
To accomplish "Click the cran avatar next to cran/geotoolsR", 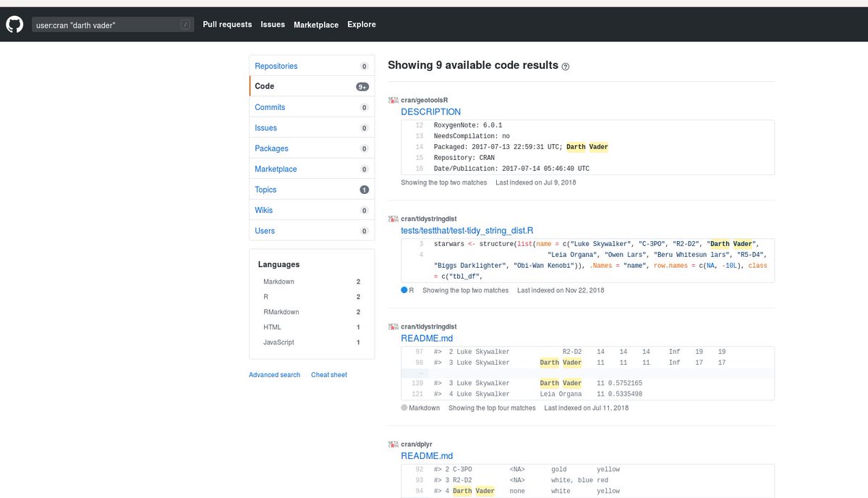I will click(393, 100).
